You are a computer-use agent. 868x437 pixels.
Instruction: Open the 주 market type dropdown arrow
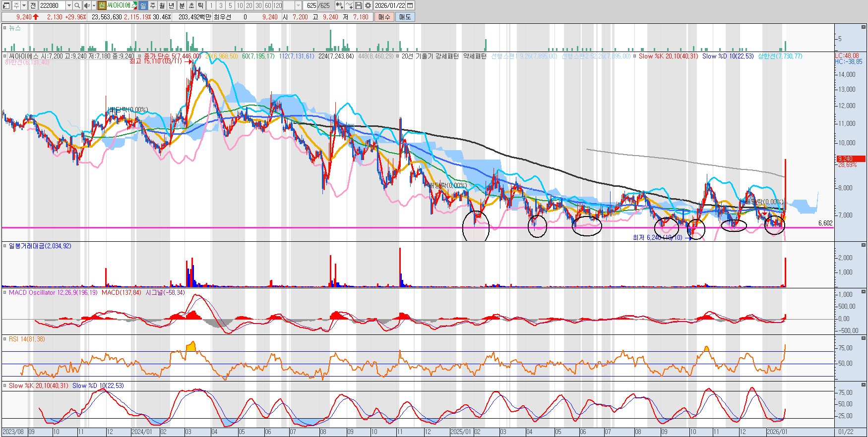click(24, 5)
